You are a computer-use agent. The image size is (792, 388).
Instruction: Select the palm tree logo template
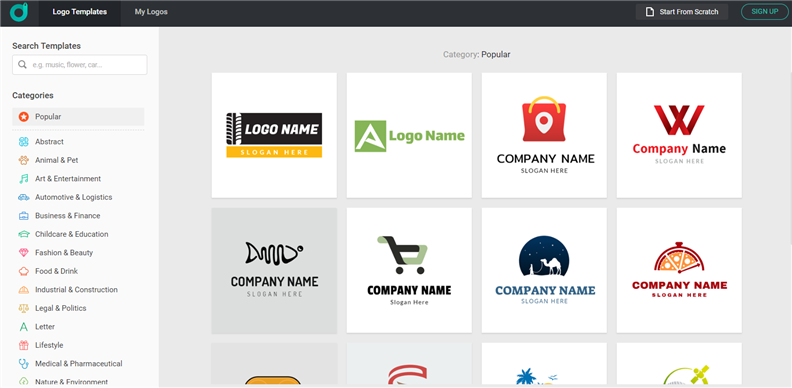[x=544, y=365]
